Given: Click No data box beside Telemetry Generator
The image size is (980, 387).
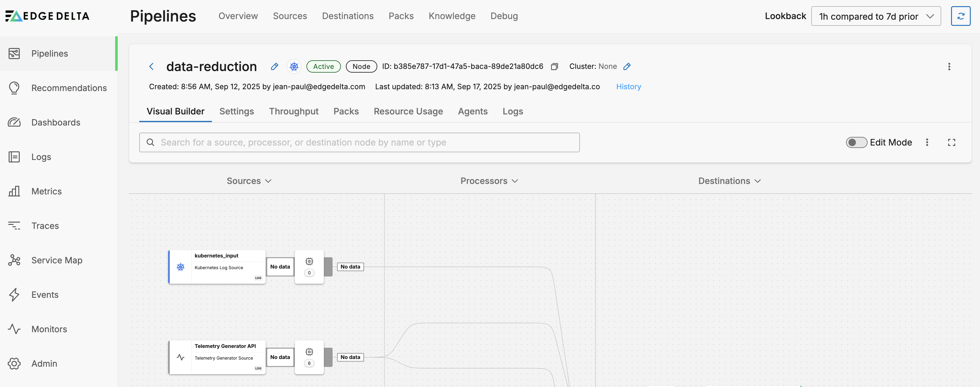Looking at the screenshot, I should (x=280, y=357).
